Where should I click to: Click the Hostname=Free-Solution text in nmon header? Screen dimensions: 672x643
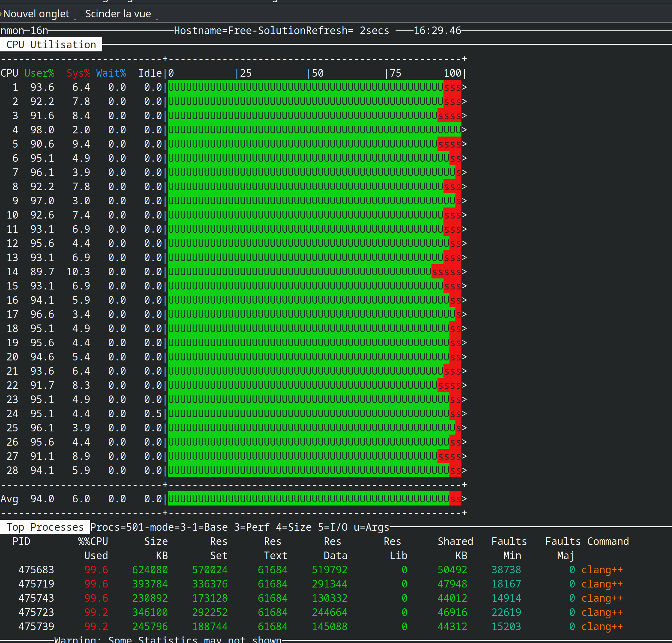point(240,31)
